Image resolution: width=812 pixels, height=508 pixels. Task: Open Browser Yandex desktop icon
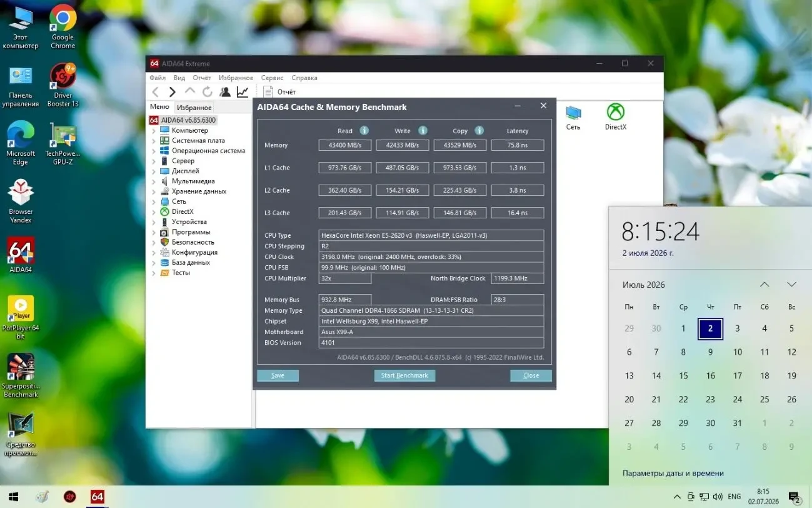20,201
